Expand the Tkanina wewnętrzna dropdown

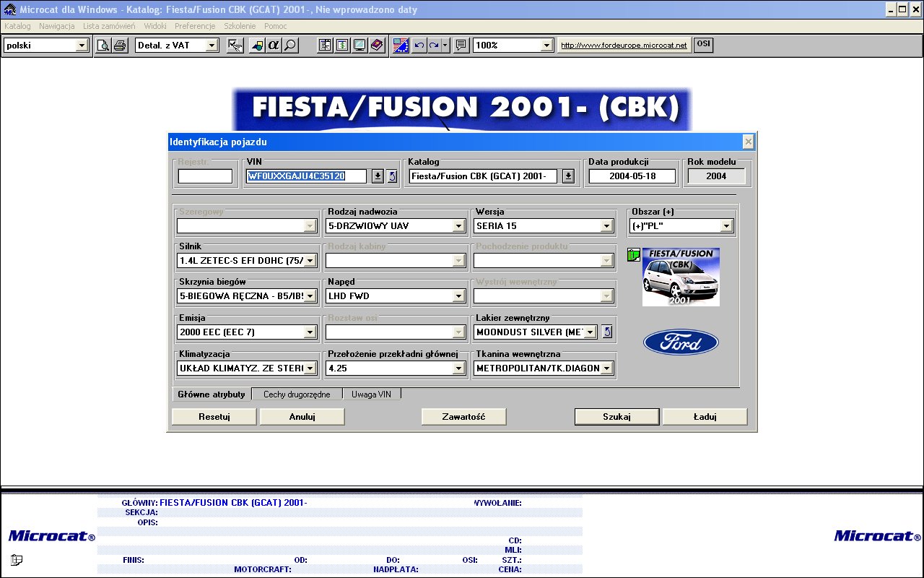[606, 368]
